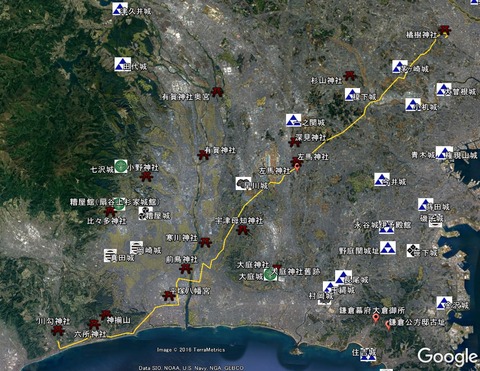Select the 一之関城 castle crest icon
Viewport: 480px width, 371px height.
click(x=293, y=120)
